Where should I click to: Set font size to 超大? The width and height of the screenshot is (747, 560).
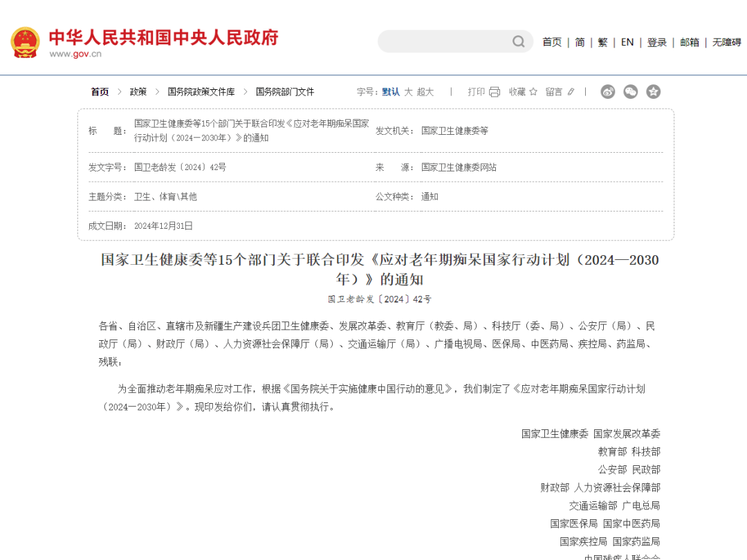[x=425, y=92]
